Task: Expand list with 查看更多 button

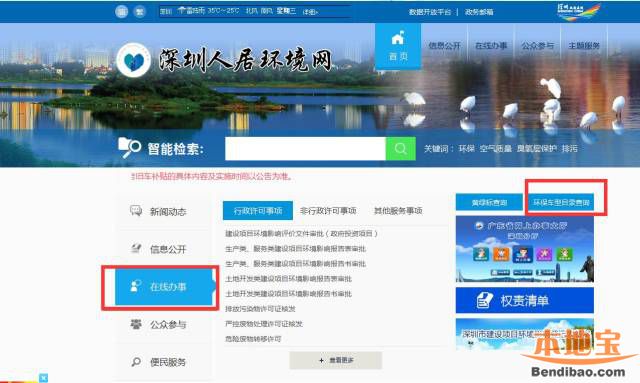Action: (336, 361)
